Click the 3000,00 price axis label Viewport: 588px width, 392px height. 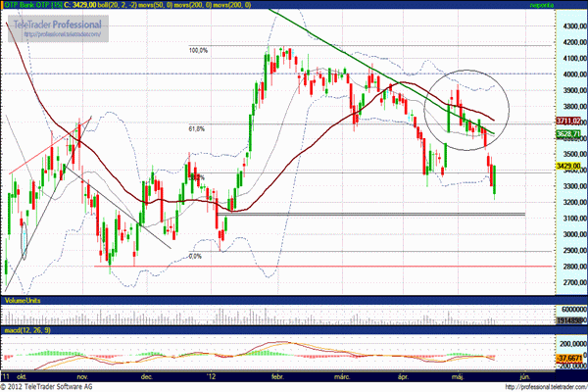[574, 234]
